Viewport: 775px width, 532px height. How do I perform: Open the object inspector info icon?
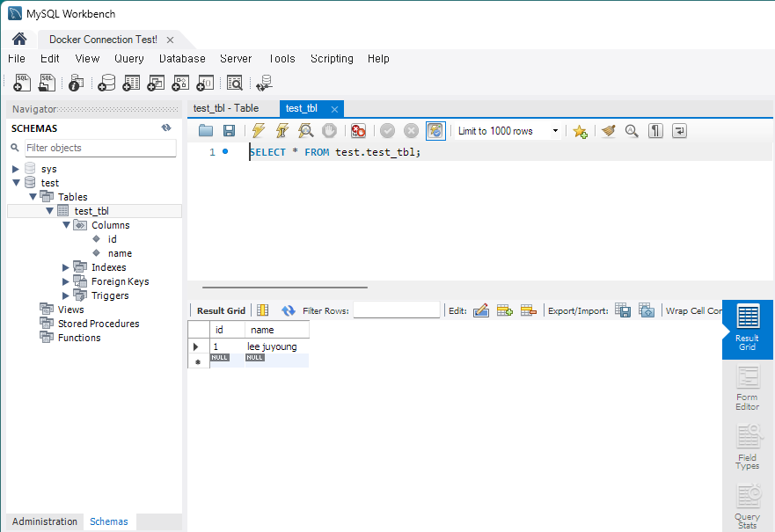[x=76, y=83]
